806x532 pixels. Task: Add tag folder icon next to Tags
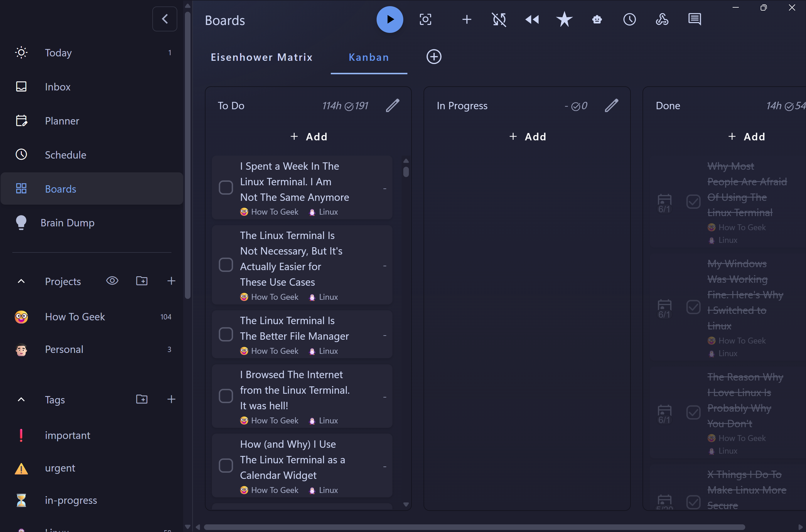pyautogui.click(x=142, y=399)
